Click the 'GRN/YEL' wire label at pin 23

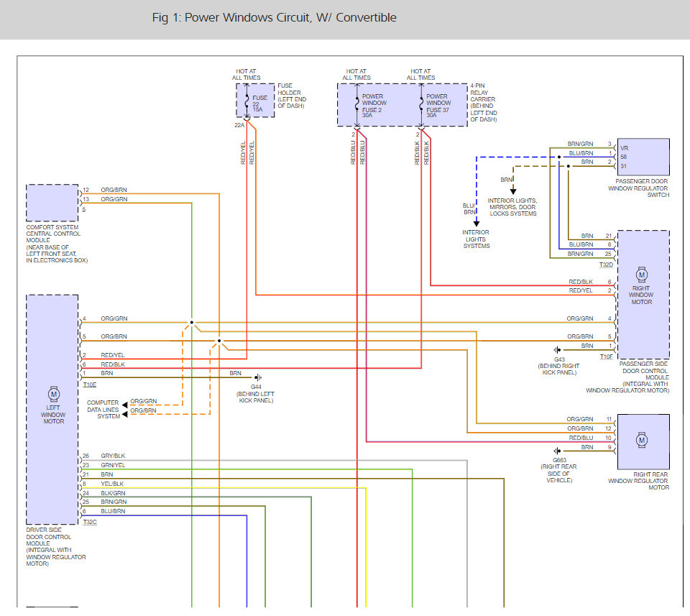113,465
